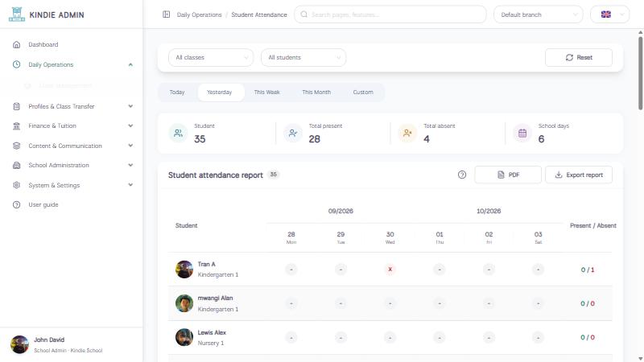This screenshot has height=362, width=644.
Task: Click the UK flag language icon
Action: tap(606, 14)
